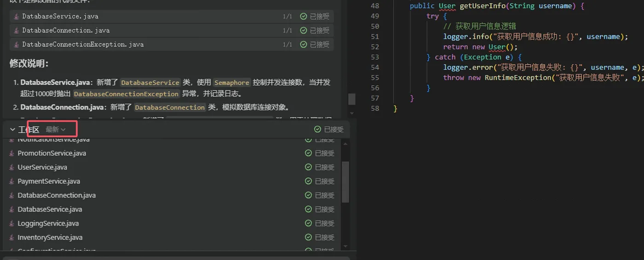Click line number 50 in gutter
The image size is (644, 260).
(375, 27)
